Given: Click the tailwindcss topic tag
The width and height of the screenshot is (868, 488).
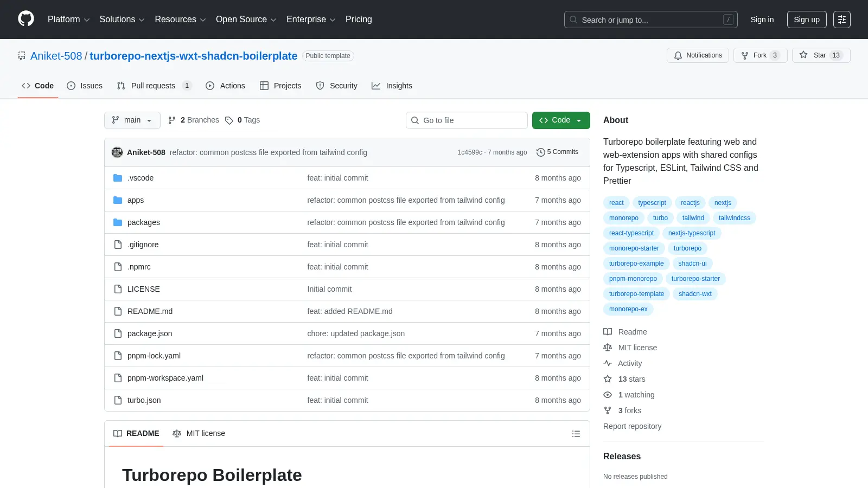Looking at the screenshot, I should pyautogui.click(x=734, y=218).
